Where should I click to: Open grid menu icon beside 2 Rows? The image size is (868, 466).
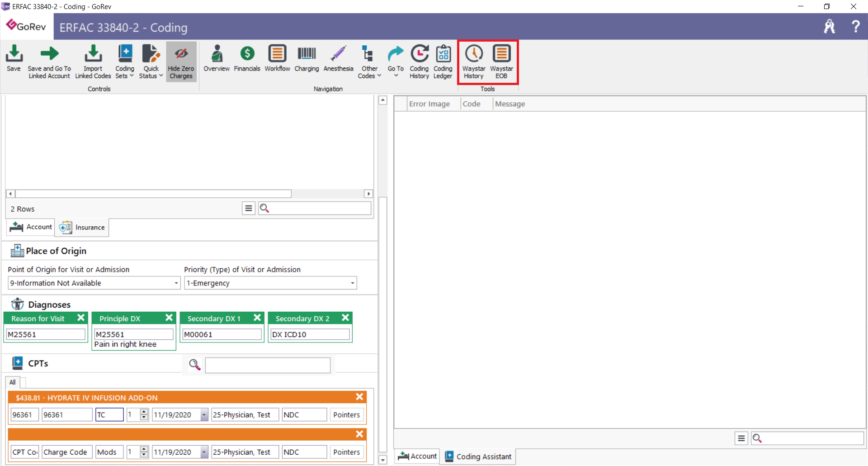click(x=248, y=208)
